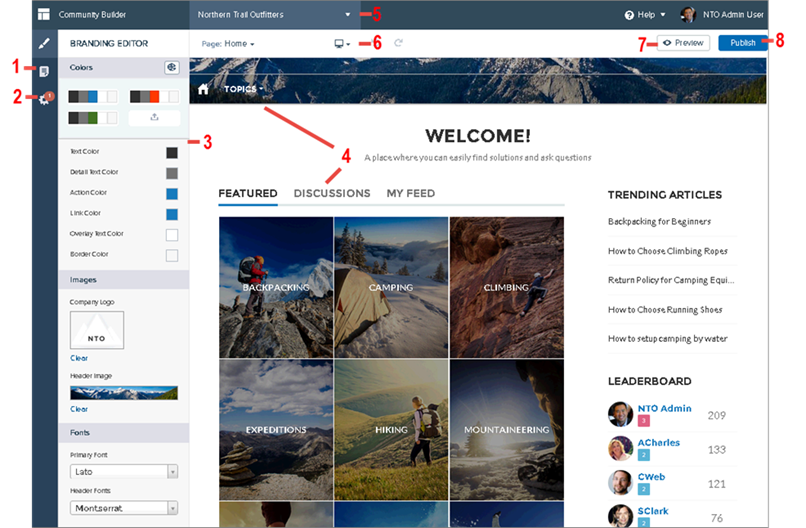This screenshot has height=528, width=806.
Task: Expand the Page: Home dropdown
Action: click(228, 44)
